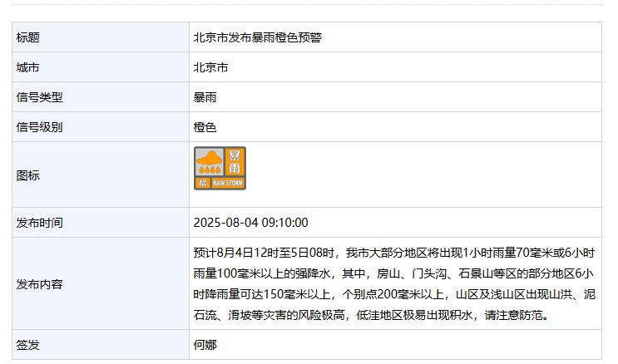The image size is (618, 364).
Task: Click the orange rainstorm warning icon
Action: 220,168
